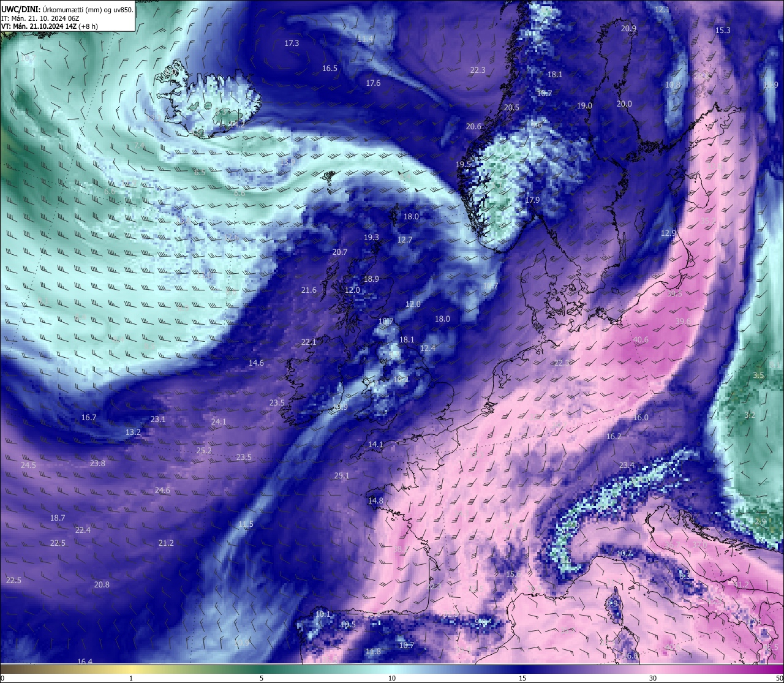The height and width of the screenshot is (683, 784).
Task: Click the 19.3 map value
Action: pos(371,238)
